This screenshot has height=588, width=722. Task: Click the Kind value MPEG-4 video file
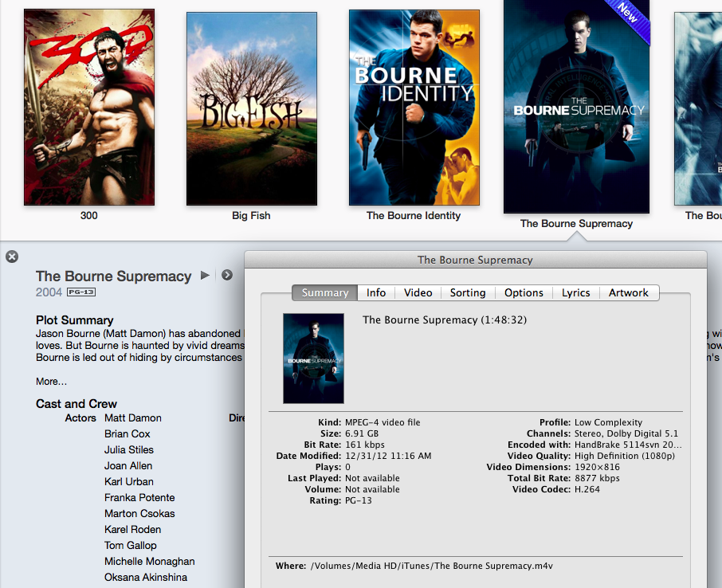(x=383, y=422)
